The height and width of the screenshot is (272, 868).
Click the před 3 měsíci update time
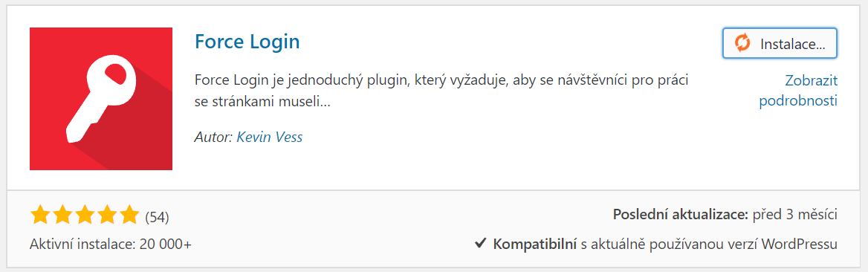795,214
